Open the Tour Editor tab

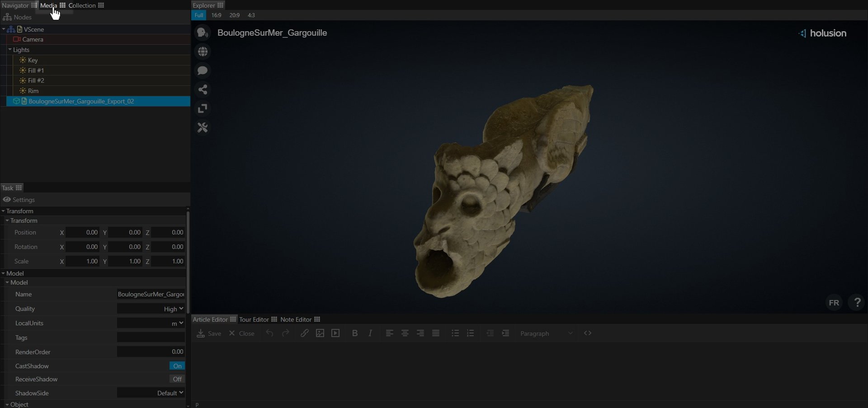point(258,319)
